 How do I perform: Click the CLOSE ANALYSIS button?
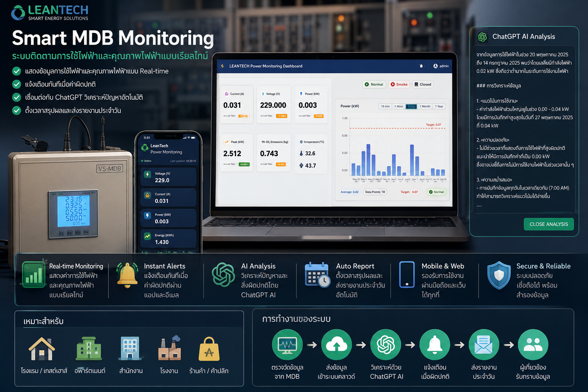(549, 224)
